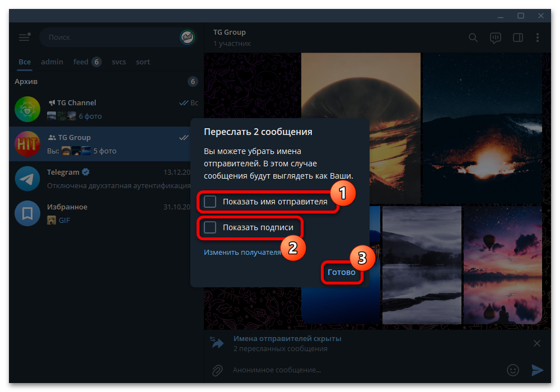Image resolution: width=560 pixels, height=392 pixels.
Task: Click the feed unread badge '6'
Action: 96,62
